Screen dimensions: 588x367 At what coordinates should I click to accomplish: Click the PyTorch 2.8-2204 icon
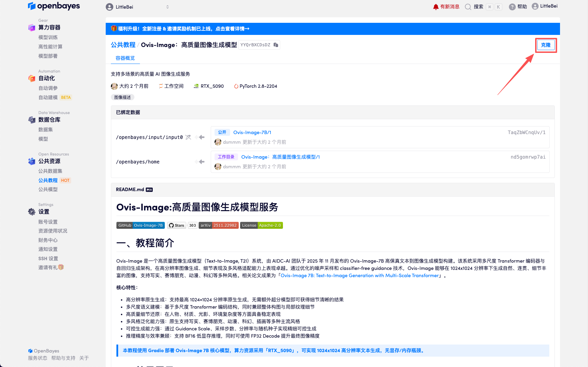click(x=236, y=86)
